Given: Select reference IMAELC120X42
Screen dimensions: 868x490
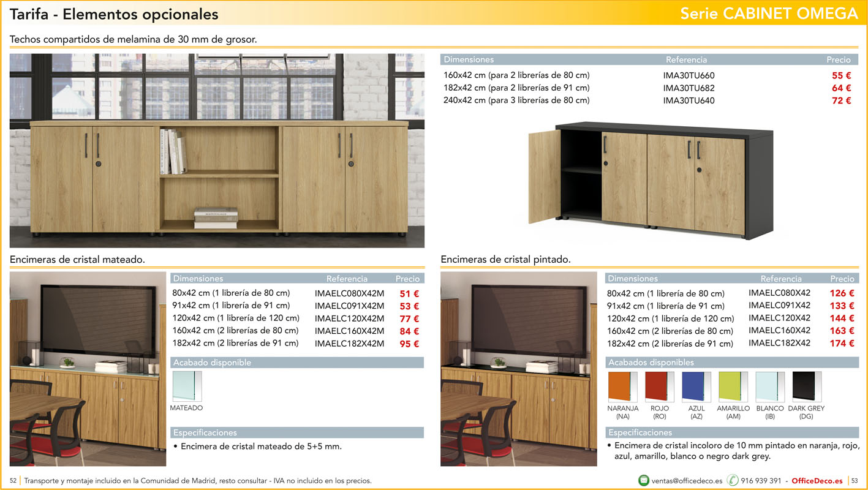Looking at the screenshot, I should pos(779,318).
